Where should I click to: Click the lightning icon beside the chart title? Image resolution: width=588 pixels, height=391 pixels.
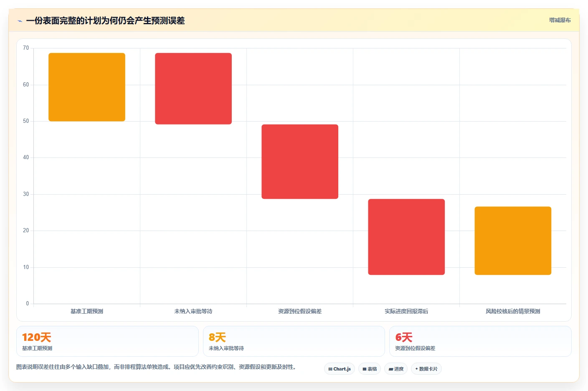pos(20,21)
